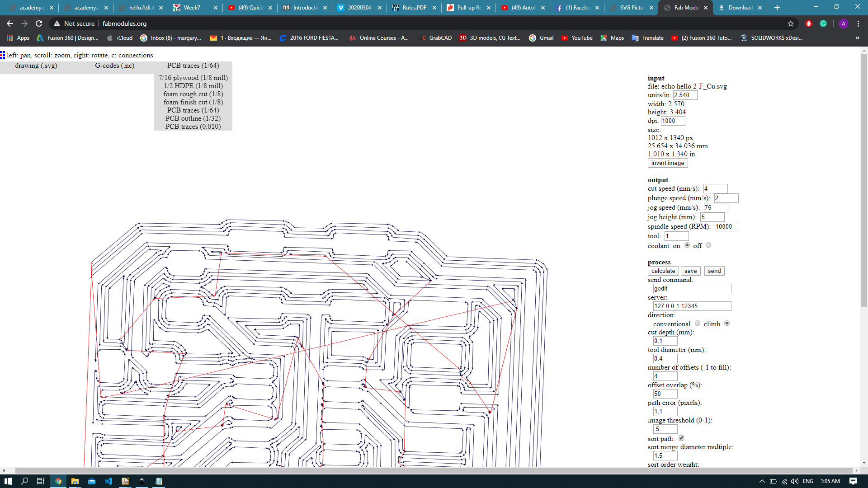Click the calculate button
The image size is (868, 488).
663,271
